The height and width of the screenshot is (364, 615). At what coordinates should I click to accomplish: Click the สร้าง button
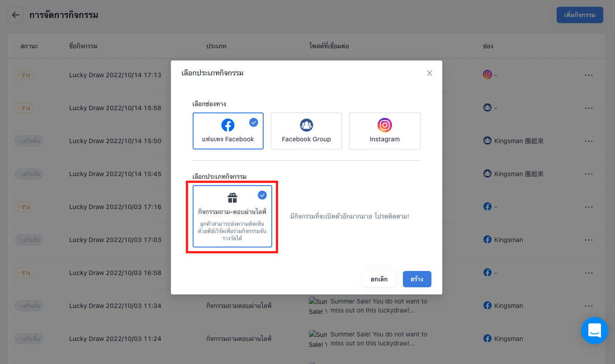pyautogui.click(x=417, y=279)
